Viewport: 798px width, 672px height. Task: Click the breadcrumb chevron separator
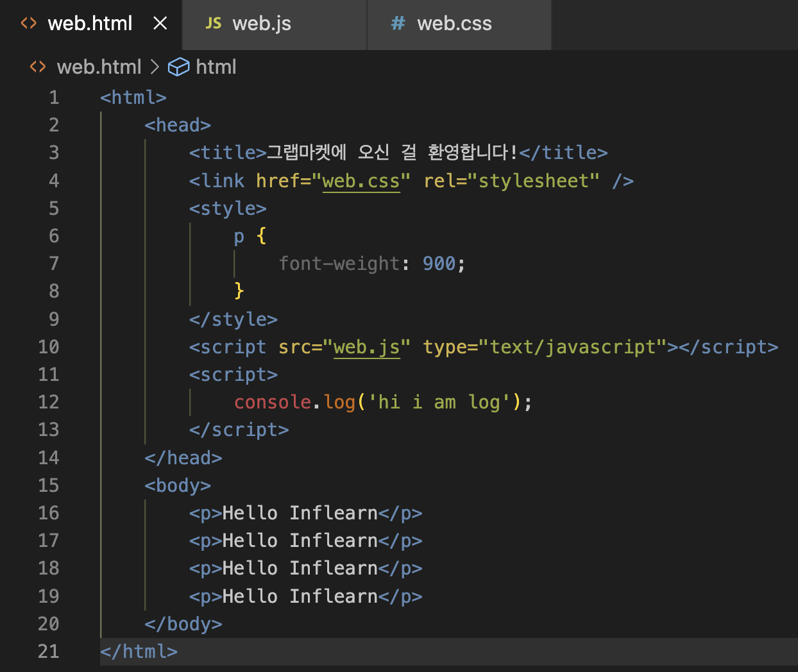[x=155, y=67]
